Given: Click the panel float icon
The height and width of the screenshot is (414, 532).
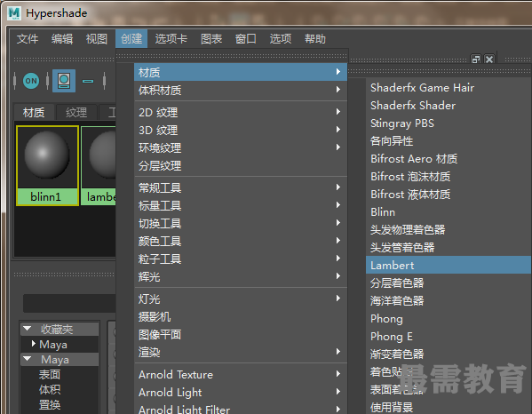Looking at the screenshot, I should click(476, 60).
